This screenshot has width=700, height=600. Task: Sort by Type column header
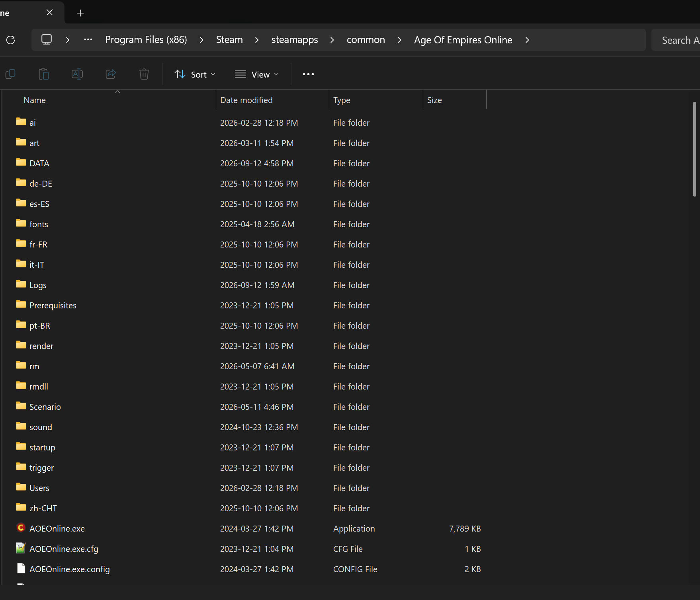342,100
